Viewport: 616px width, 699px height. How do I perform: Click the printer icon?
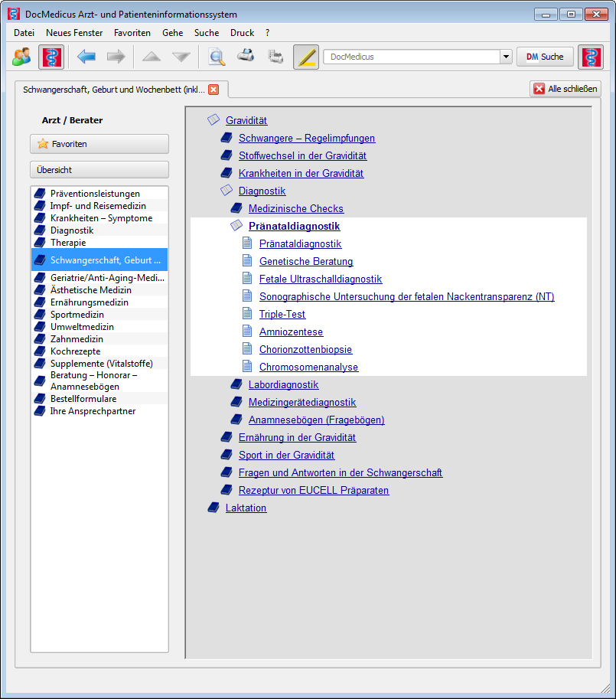click(x=246, y=55)
